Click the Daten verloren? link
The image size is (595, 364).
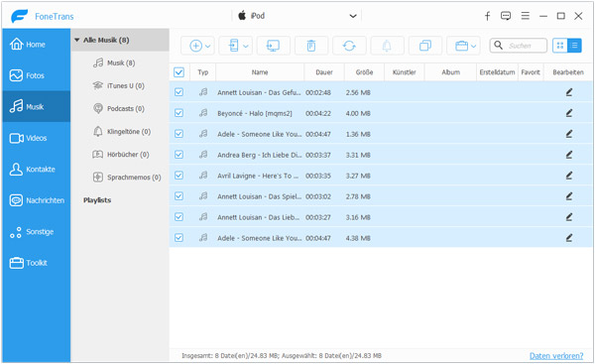(x=556, y=356)
